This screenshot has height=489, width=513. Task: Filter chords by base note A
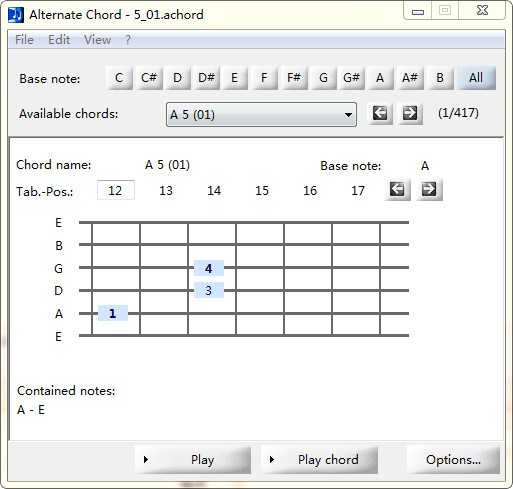(380, 78)
